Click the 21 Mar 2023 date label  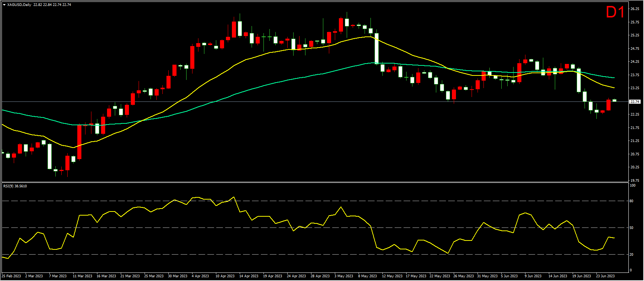[x=130, y=276]
